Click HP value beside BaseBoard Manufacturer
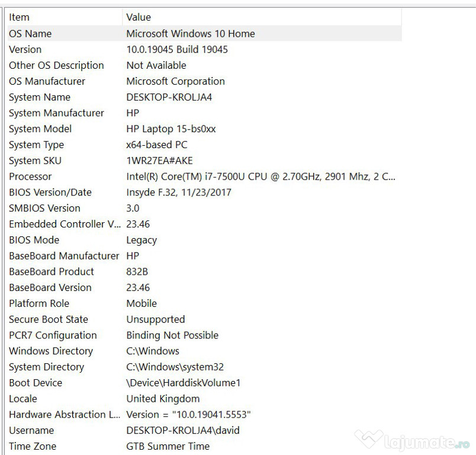This screenshot has width=476, height=455. pos(133,256)
